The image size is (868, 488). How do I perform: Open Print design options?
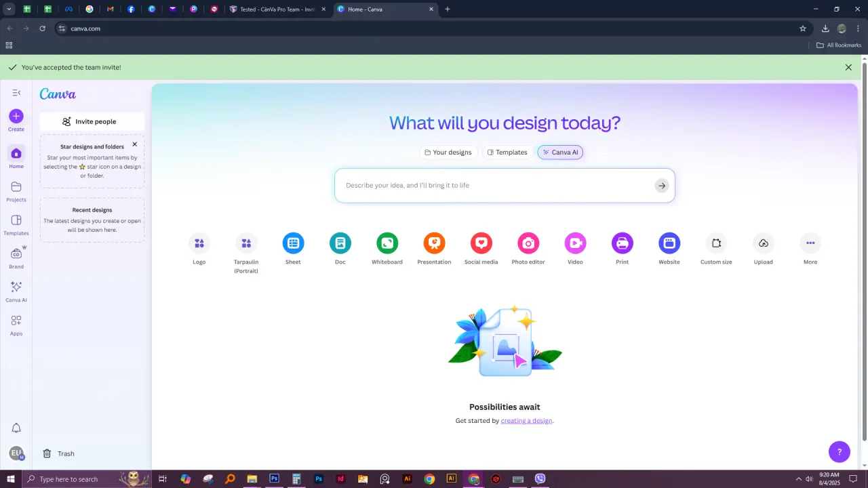(x=623, y=249)
